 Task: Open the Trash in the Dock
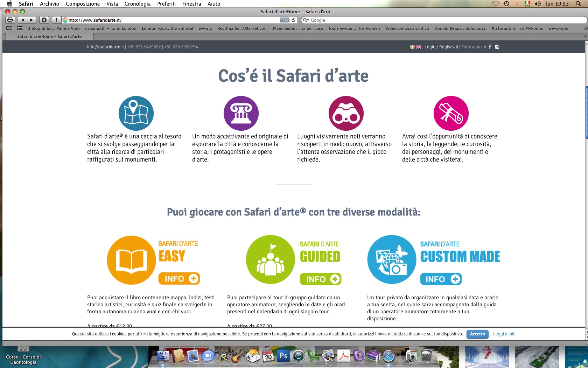[x=426, y=356]
